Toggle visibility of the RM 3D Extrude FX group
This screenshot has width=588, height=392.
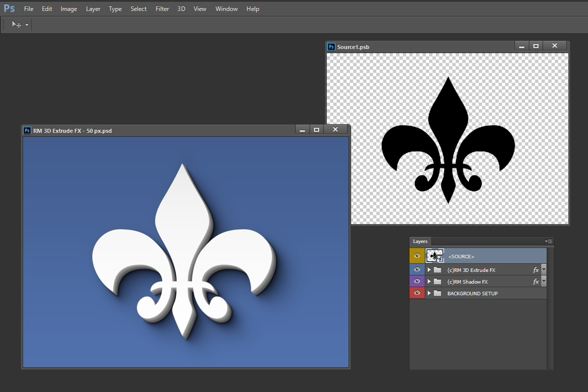417,270
